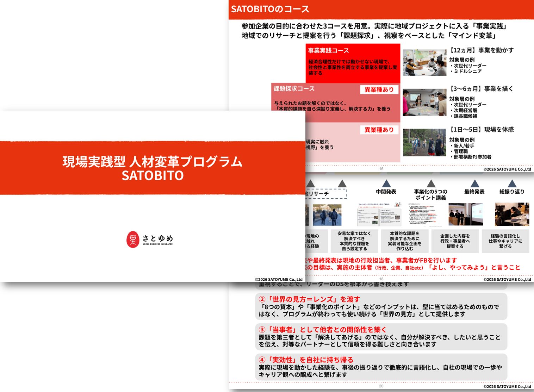Screen dimensions: 534x392
Task: Click gray box 実装可能な企画を作り込む
Action: (405, 241)
